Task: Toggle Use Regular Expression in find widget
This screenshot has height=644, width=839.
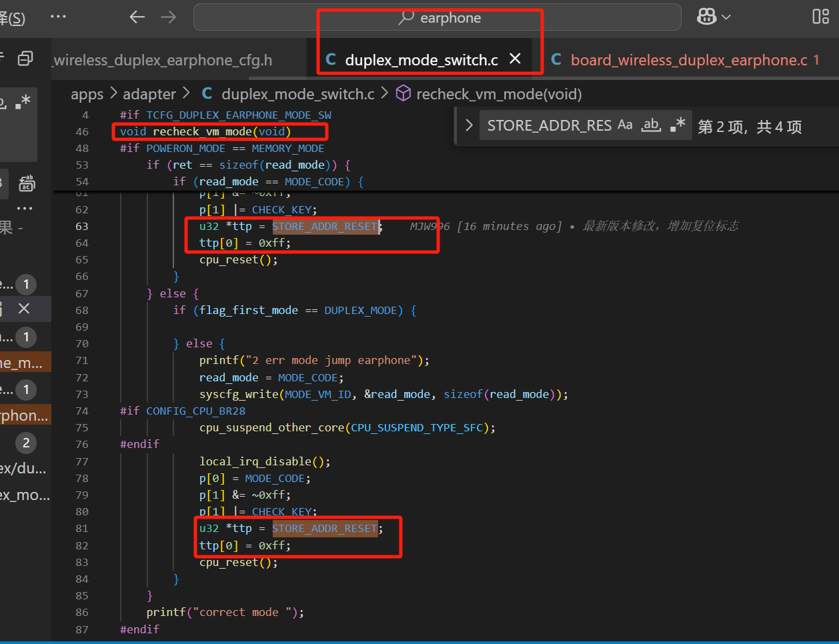Action: pos(678,125)
